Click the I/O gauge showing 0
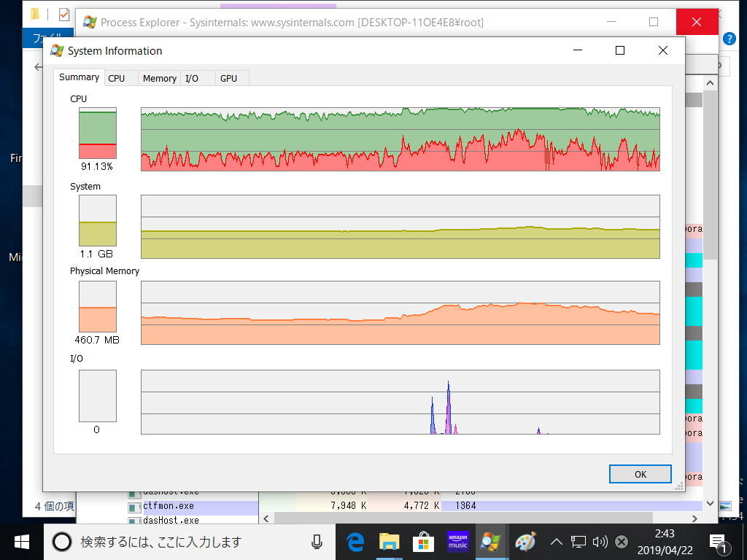 tap(98, 396)
